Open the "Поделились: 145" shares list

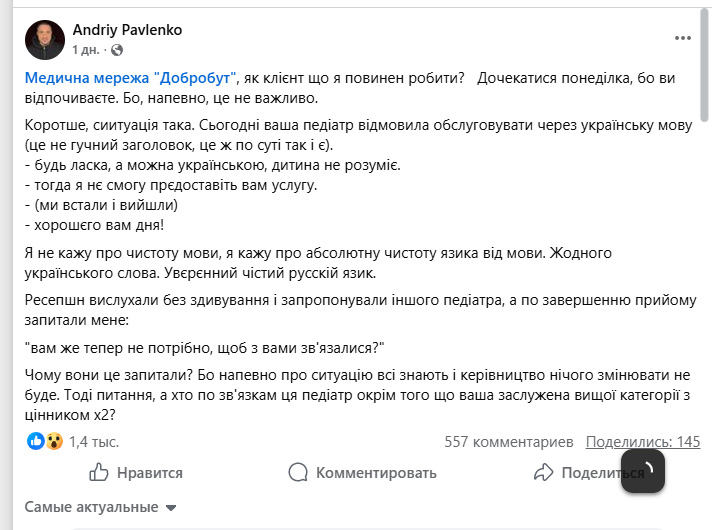[x=642, y=441]
